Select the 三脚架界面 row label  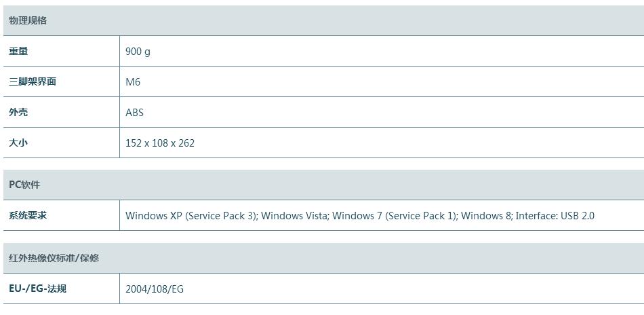(x=33, y=81)
